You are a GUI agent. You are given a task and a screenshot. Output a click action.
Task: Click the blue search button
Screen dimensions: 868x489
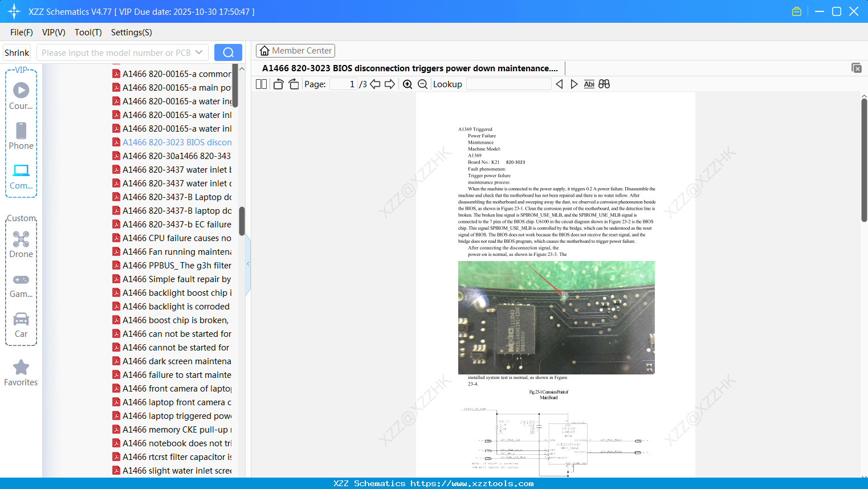[228, 52]
